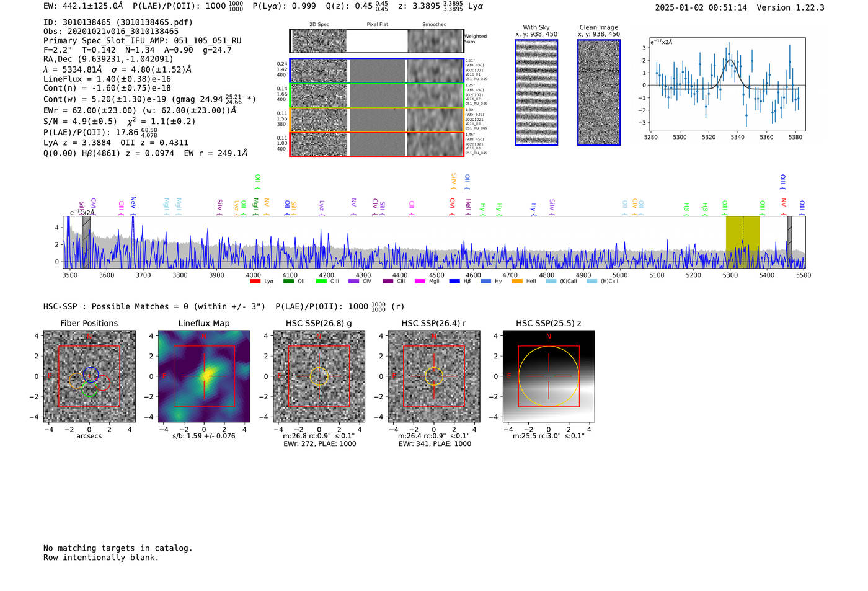The height and width of the screenshot is (591, 868).
Task: Click the s/b: 1.59 +/- 0.076 caption
Action: click(x=204, y=436)
